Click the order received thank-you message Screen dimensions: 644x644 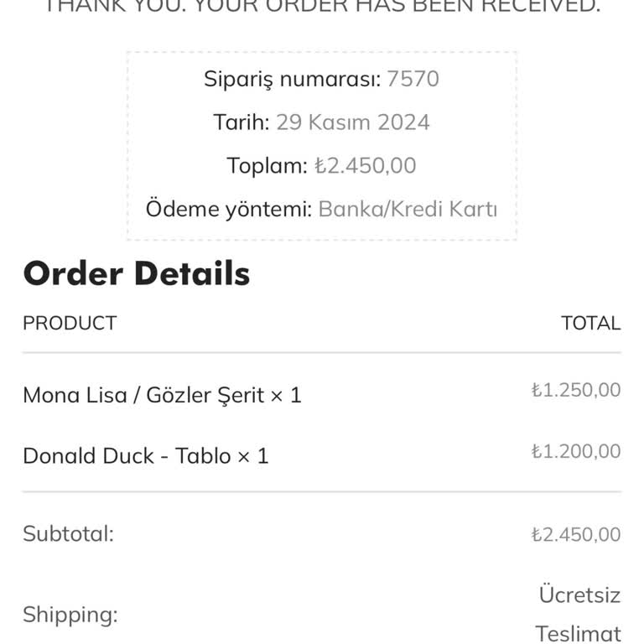click(322, 7)
